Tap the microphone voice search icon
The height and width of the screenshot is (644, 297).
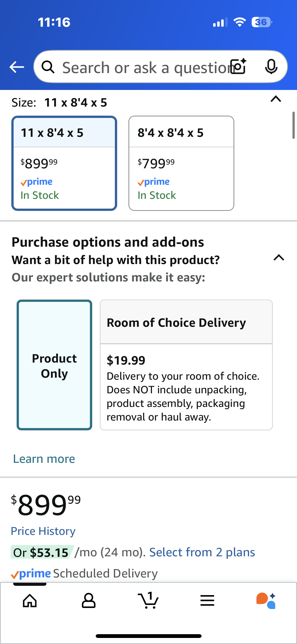point(271,67)
